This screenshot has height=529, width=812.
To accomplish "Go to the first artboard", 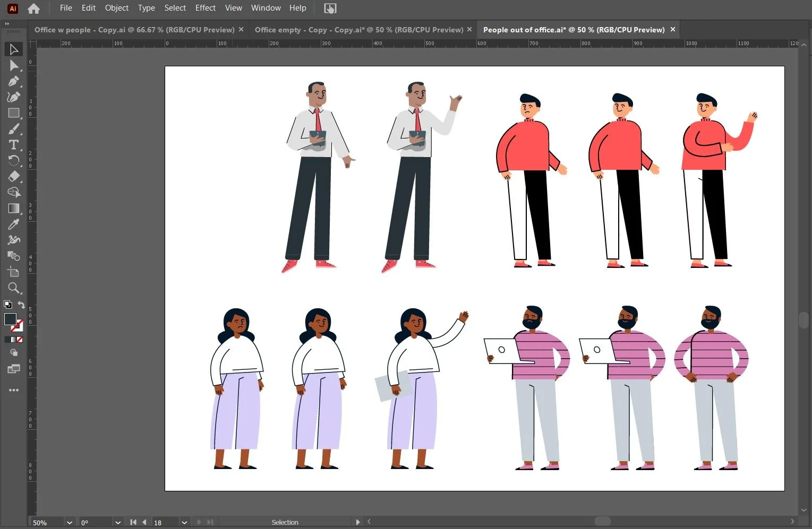I will coord(133,523).
